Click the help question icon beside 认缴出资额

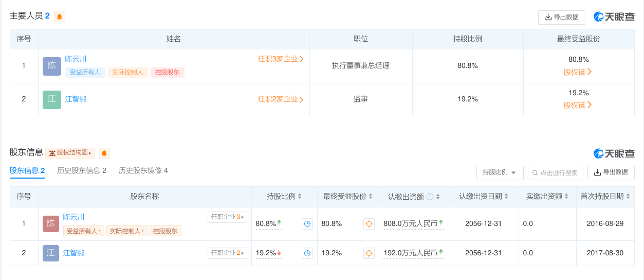[x=430, y=197]
